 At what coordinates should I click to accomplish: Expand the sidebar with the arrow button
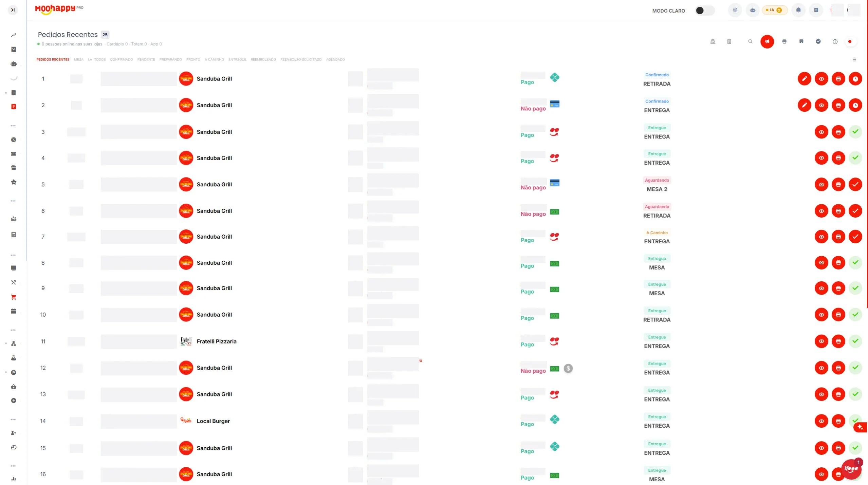(13, 10)
